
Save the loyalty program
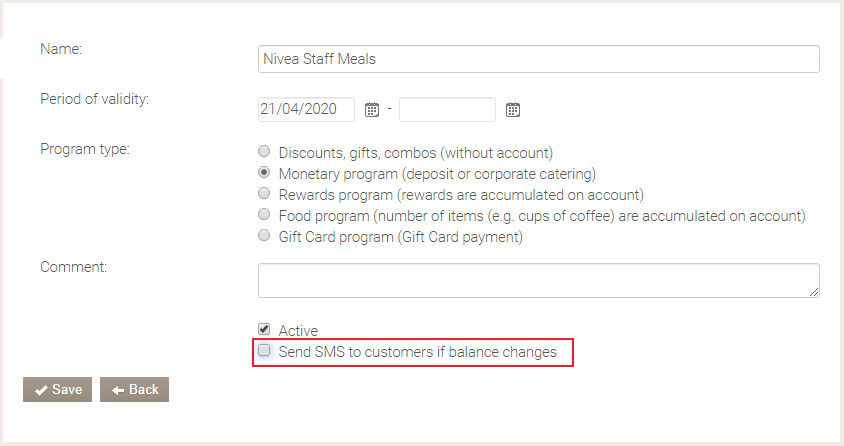coord(58,390)
